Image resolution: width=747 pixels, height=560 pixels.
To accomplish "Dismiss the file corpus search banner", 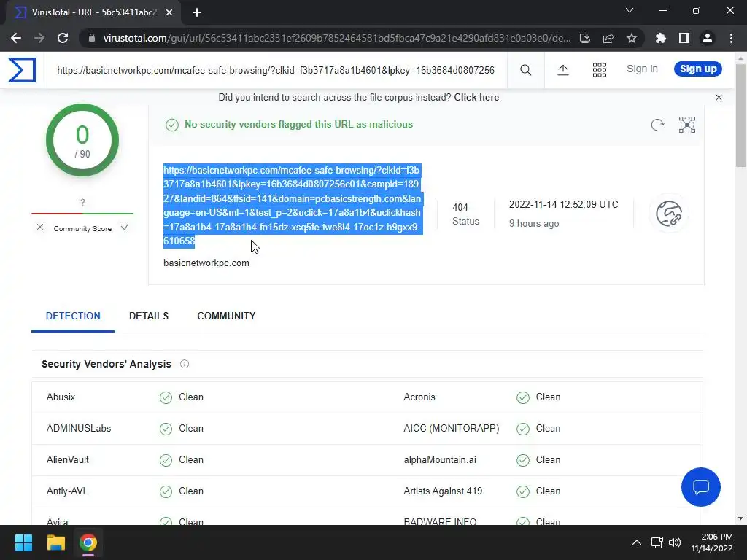I will click(x=719, y=98).
